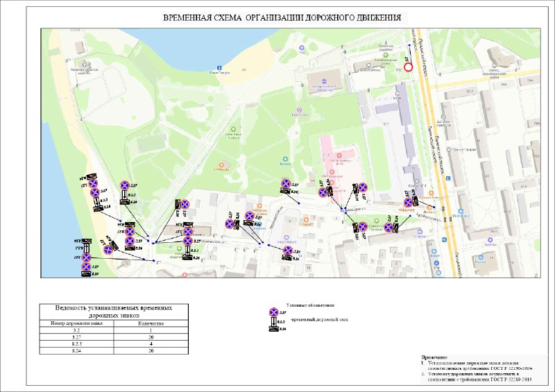The width and height of the screenshot is (555, 392).
Task: Click the 8.24 tow-truck plate in legend
Action: click(x=273, y=329)
